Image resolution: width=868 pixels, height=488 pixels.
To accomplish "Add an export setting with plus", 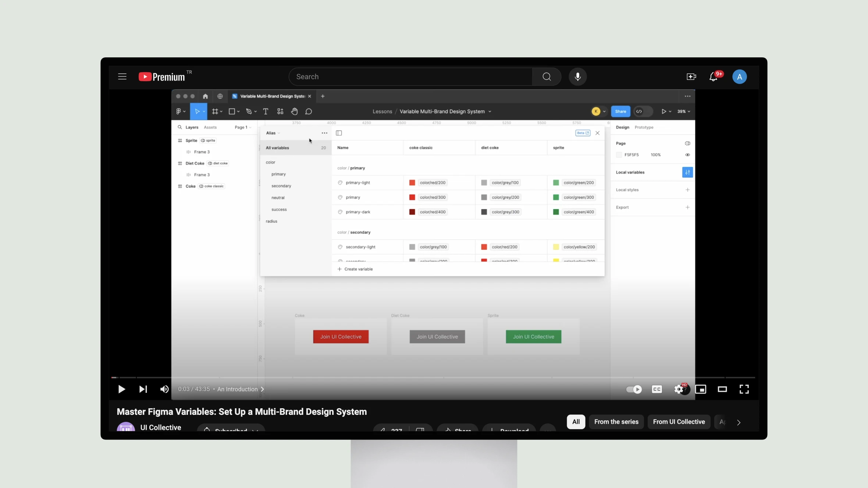I will pyautogui.click(x=687, y=207).
